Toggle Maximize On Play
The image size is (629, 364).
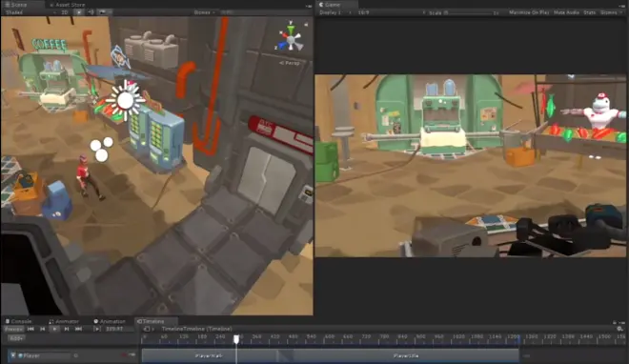click(x=529, y=12)
